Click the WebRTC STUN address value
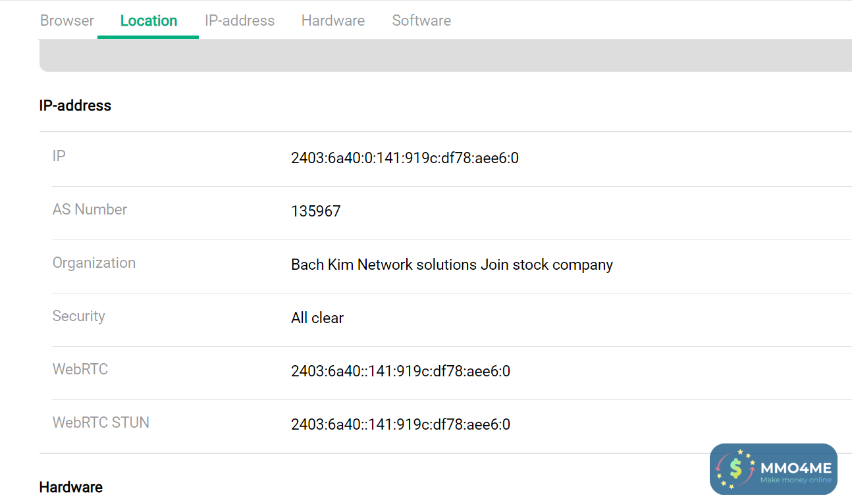Screen dimensions: 852x504 pyautogui.click(x=400, y=424)
